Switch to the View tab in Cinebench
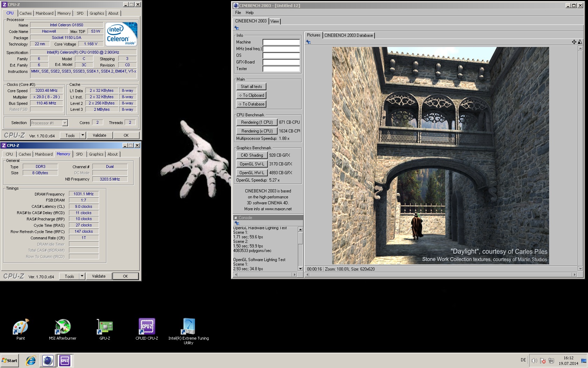The height and width of the screenshot is (368, 588). coord(275,21)
